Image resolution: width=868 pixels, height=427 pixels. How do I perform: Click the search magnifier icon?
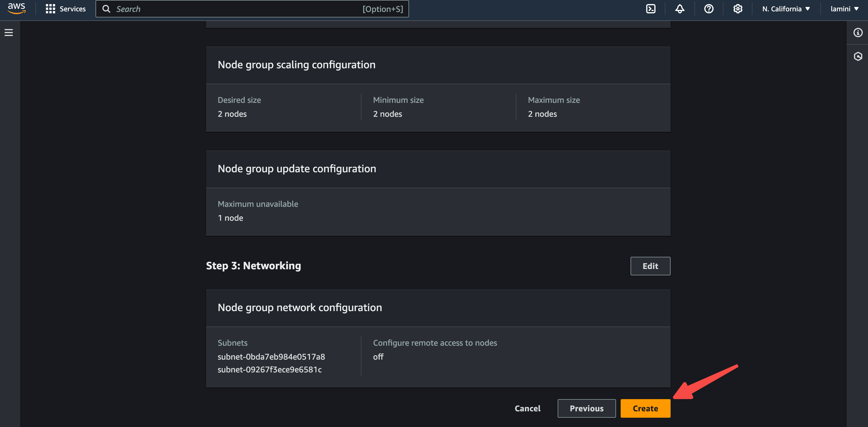click(106, 9)
